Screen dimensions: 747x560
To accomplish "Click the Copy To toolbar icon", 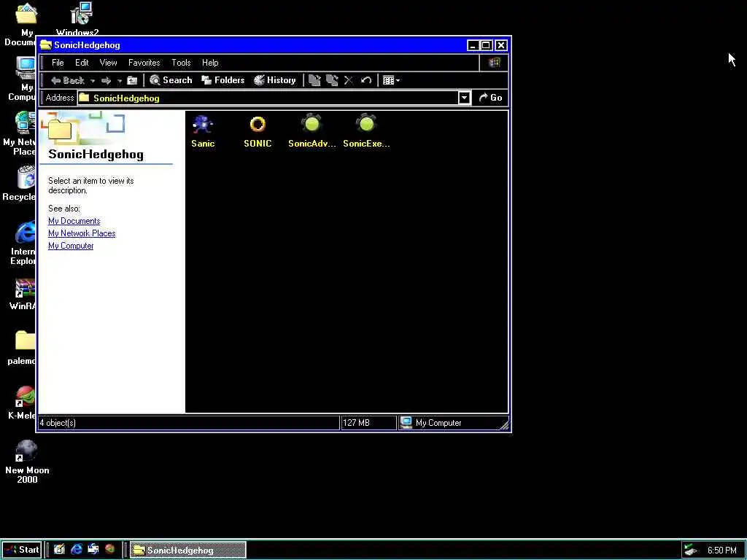I will tap(332, 80).
